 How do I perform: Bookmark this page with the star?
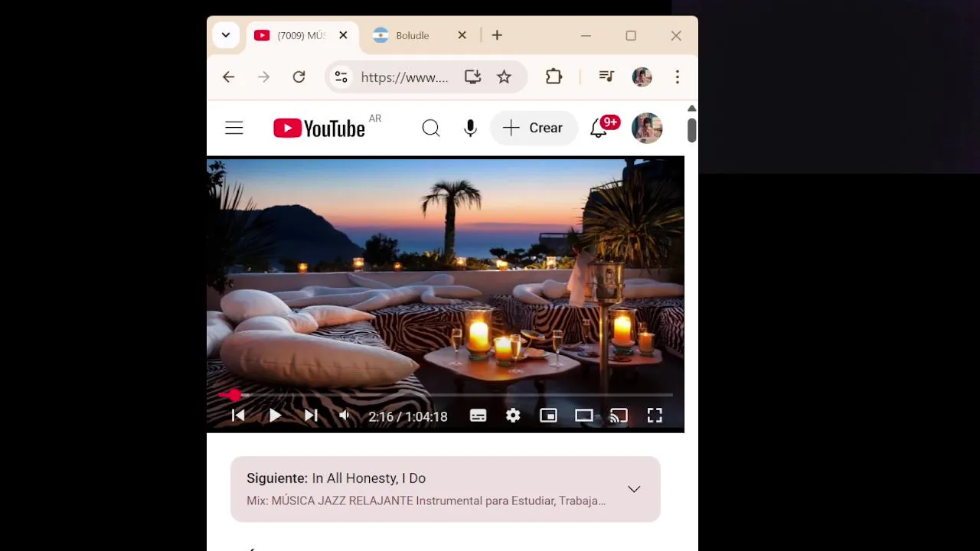(x=504, y=77)
